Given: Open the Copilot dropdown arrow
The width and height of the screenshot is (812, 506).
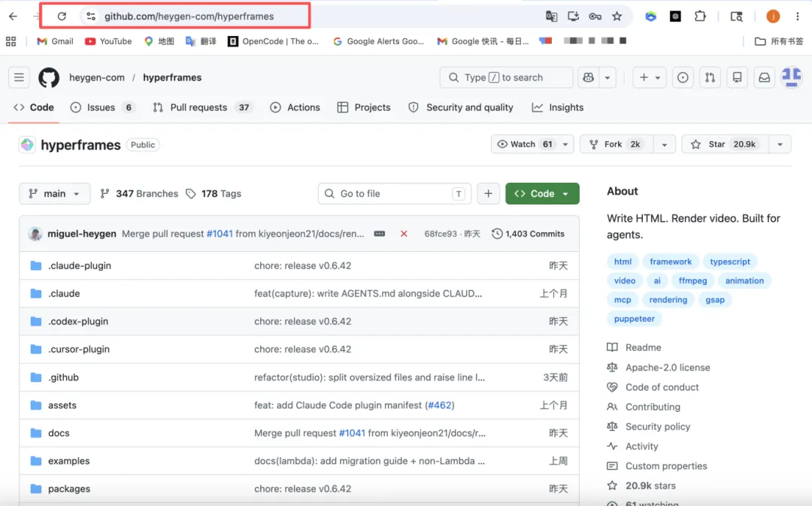Looking at the screenshot, I should click(607, 77).
